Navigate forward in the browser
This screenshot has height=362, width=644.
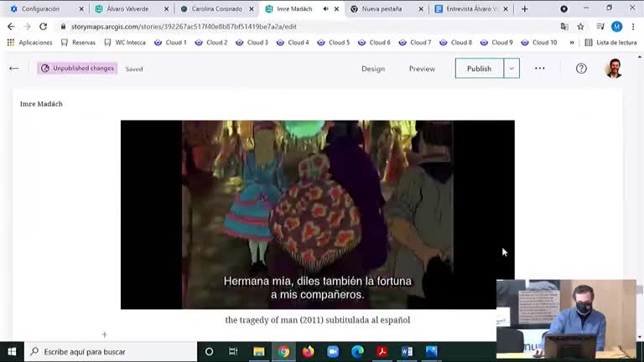[x=27, y=27]
